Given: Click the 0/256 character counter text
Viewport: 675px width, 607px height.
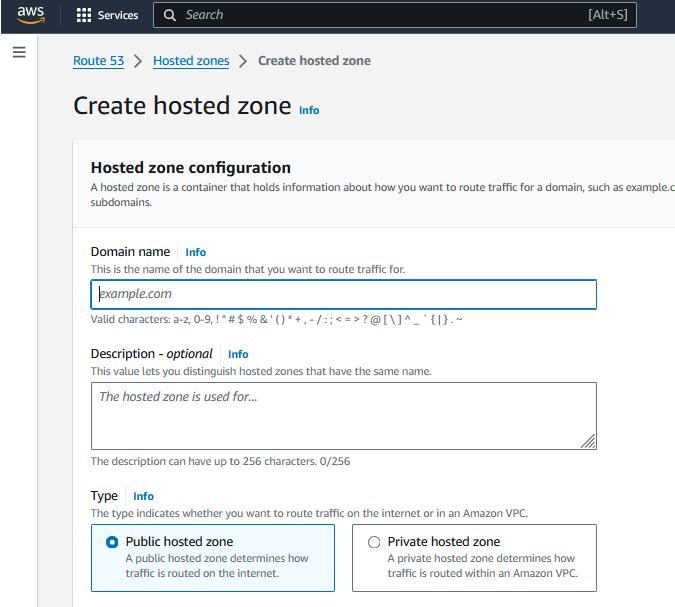Looking at the screenshot, I should click(x=335, y=461).
